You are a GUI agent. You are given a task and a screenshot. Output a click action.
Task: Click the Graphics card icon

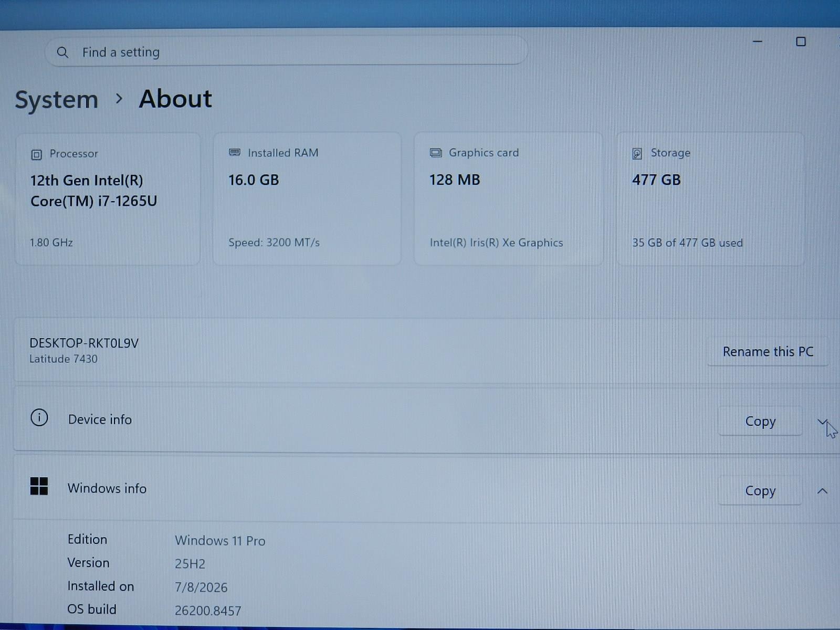click(436, 153)
